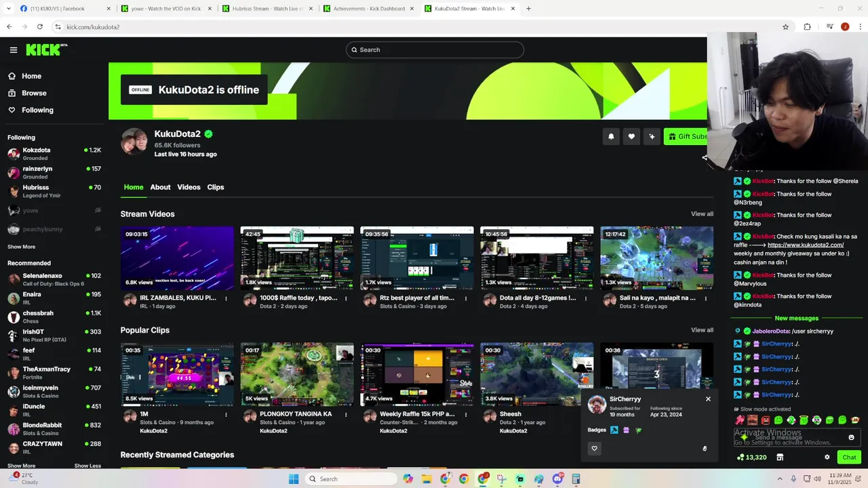
Task: Open chat settings gear icon
Action: 827,457
